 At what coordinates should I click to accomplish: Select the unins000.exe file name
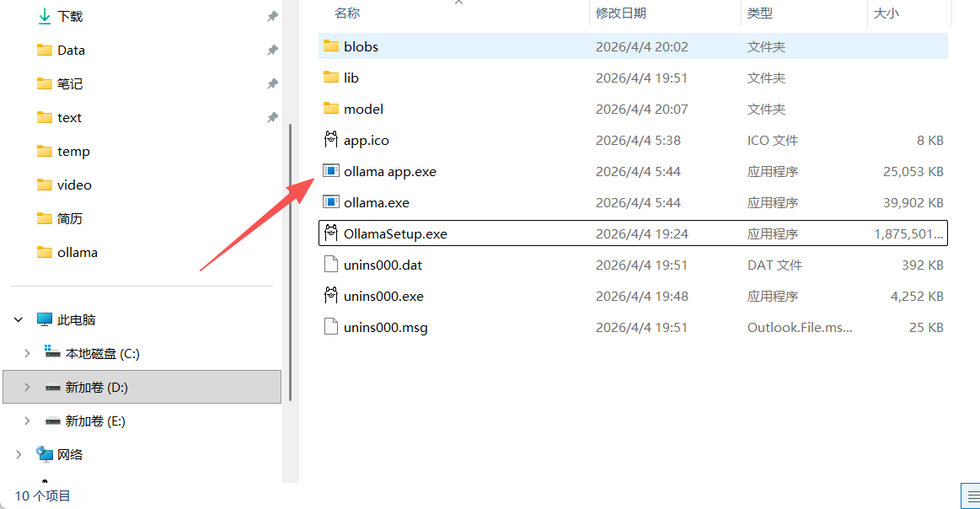tap(383, 297)
